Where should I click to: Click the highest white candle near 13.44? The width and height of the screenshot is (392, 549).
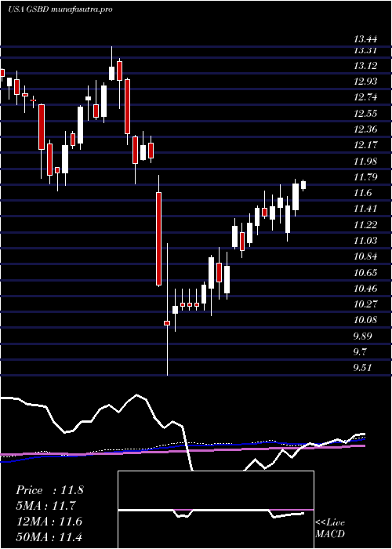[112, 73]
